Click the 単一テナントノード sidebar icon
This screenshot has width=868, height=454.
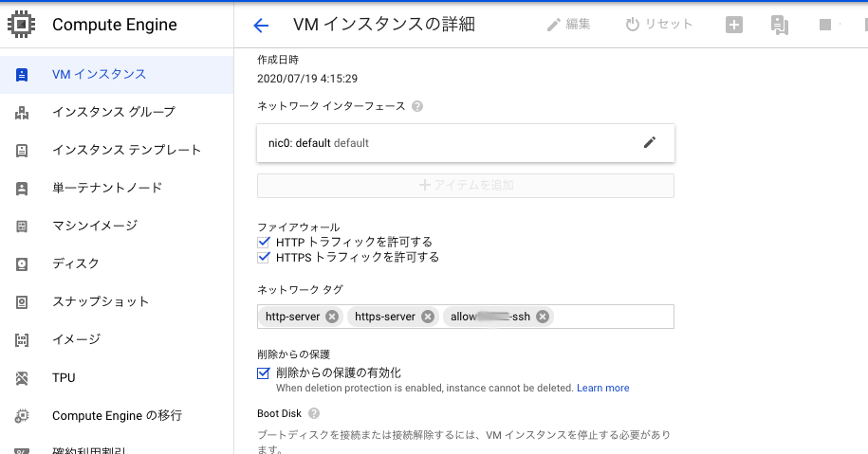22,189
